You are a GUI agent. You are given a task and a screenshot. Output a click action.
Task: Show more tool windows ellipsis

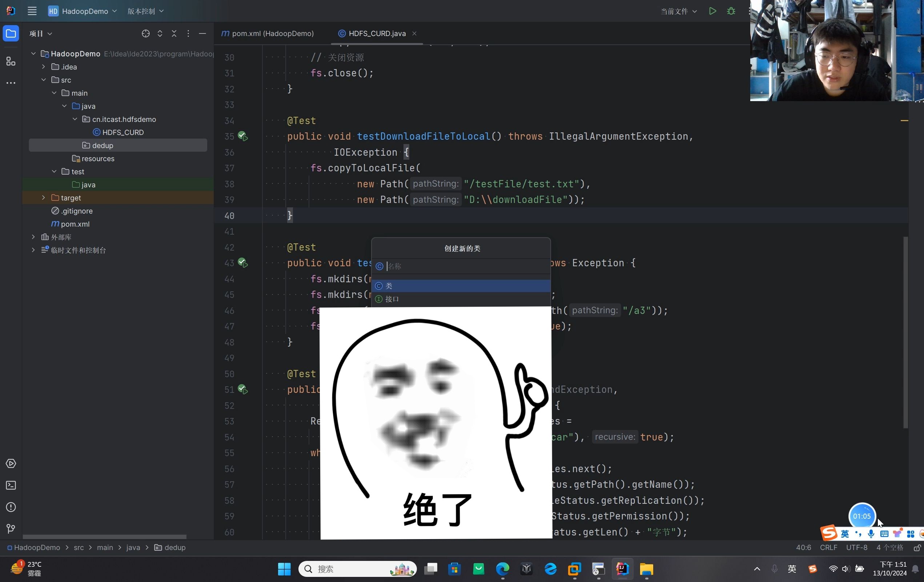click(11, 83)
